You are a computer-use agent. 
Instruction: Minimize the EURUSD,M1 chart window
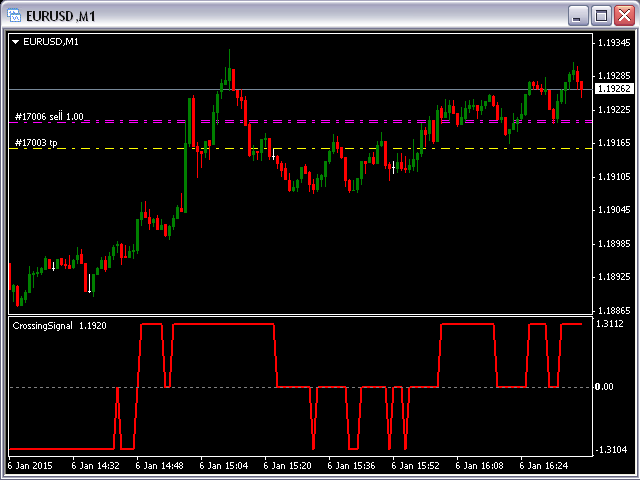pos(577,15)
